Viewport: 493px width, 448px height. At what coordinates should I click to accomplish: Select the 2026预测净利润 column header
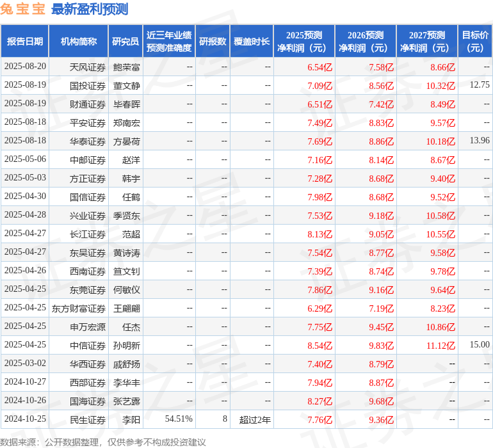[x=365, y=42]
